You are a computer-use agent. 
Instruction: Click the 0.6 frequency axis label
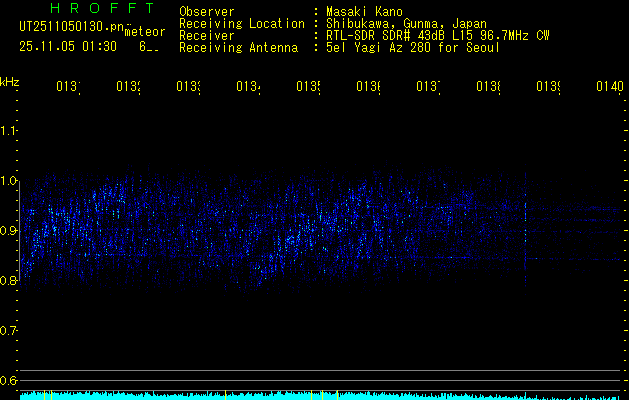pos(9,381)
